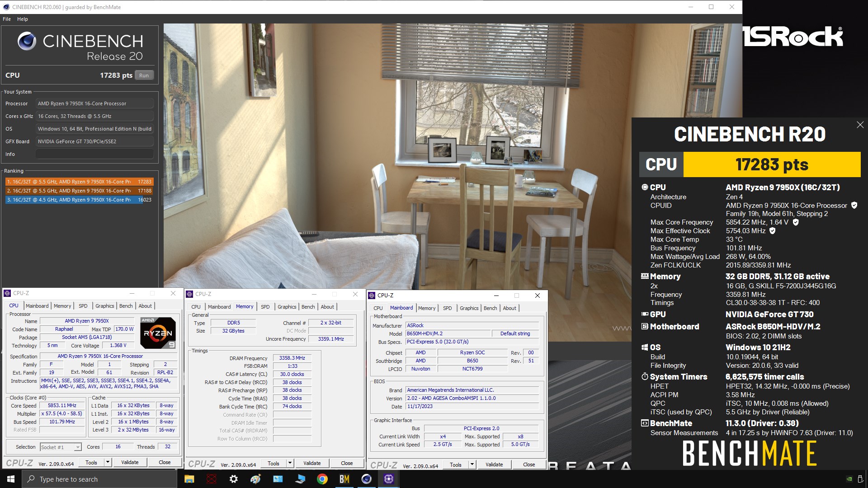Click Validate in middle CPU-Z window
Screen dimensions: 868x488
click(312, 463)
